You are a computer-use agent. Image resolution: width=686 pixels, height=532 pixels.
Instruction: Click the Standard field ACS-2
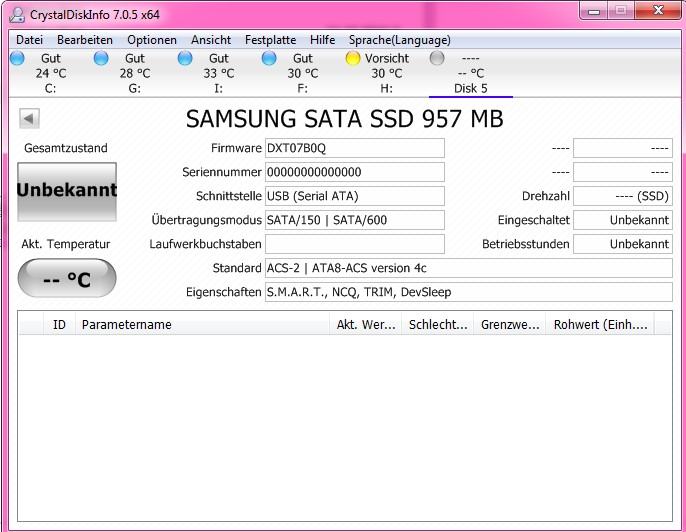click(x=469, y=268)
